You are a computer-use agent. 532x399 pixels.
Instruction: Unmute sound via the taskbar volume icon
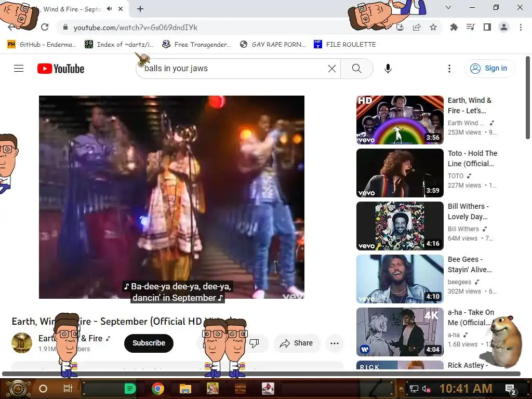click(x=426, y=389)
